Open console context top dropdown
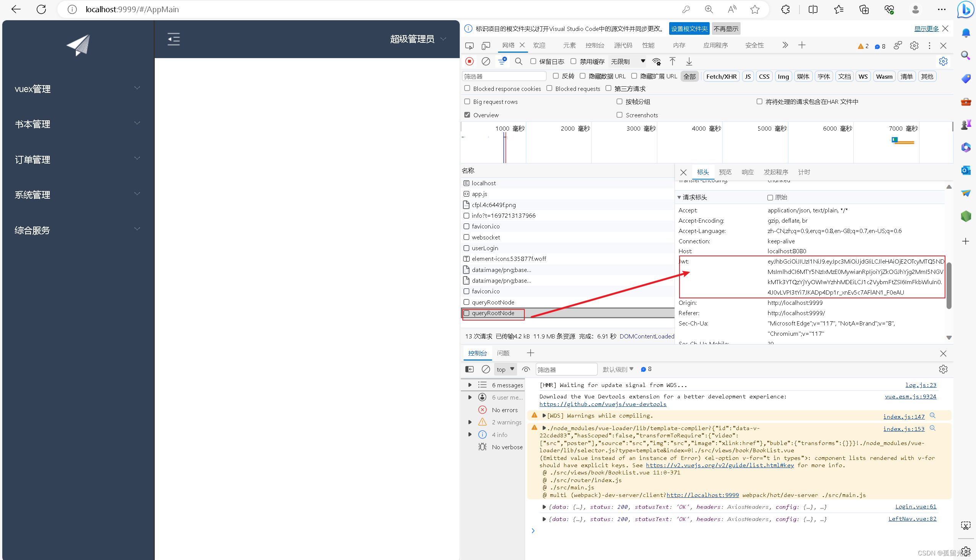The width and height of the screenshot is (976, 560). [505, 369]
